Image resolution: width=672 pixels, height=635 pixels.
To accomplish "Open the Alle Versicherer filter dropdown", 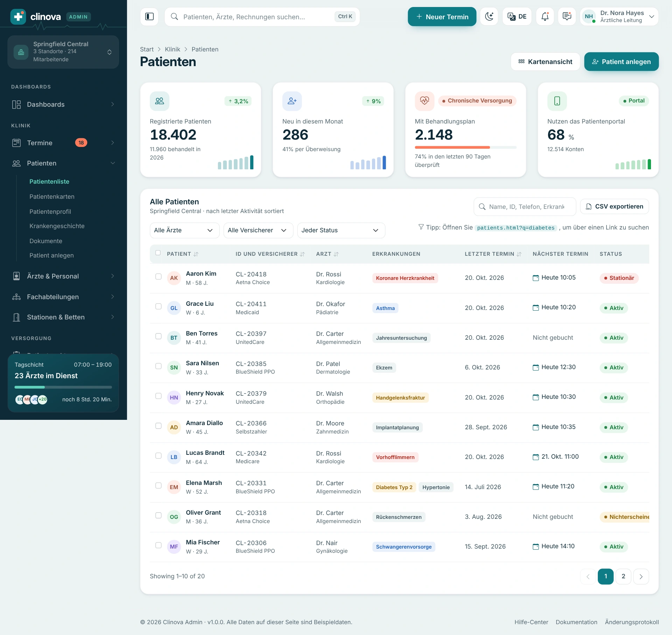I will click(x=258, y=231).
